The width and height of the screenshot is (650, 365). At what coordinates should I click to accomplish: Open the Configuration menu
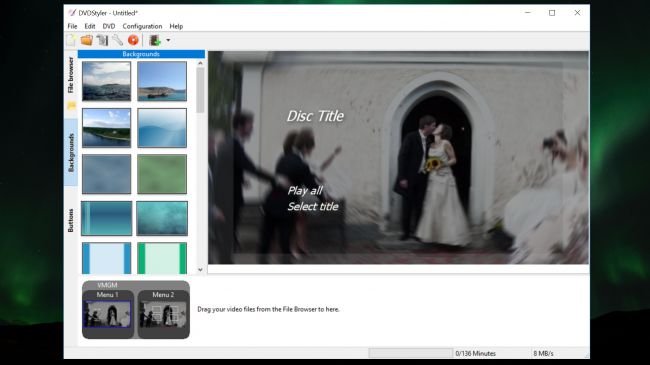point(142,26)
